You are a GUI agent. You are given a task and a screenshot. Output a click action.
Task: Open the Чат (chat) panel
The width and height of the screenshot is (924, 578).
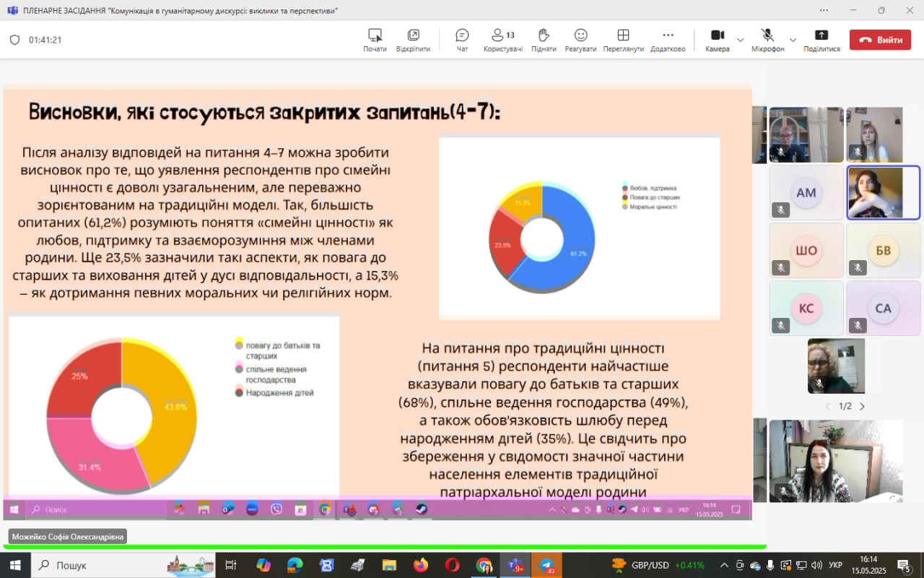462,40
